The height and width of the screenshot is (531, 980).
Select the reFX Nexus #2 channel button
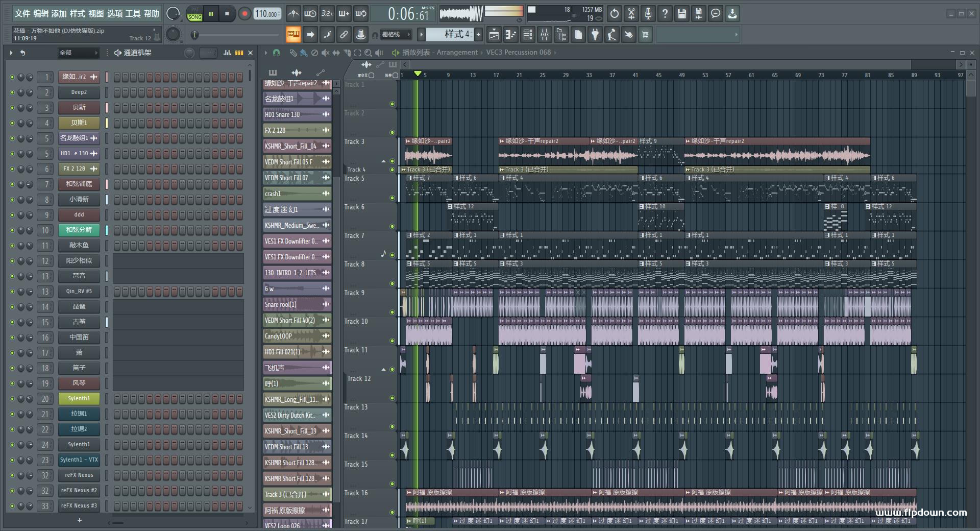point(79,491)
